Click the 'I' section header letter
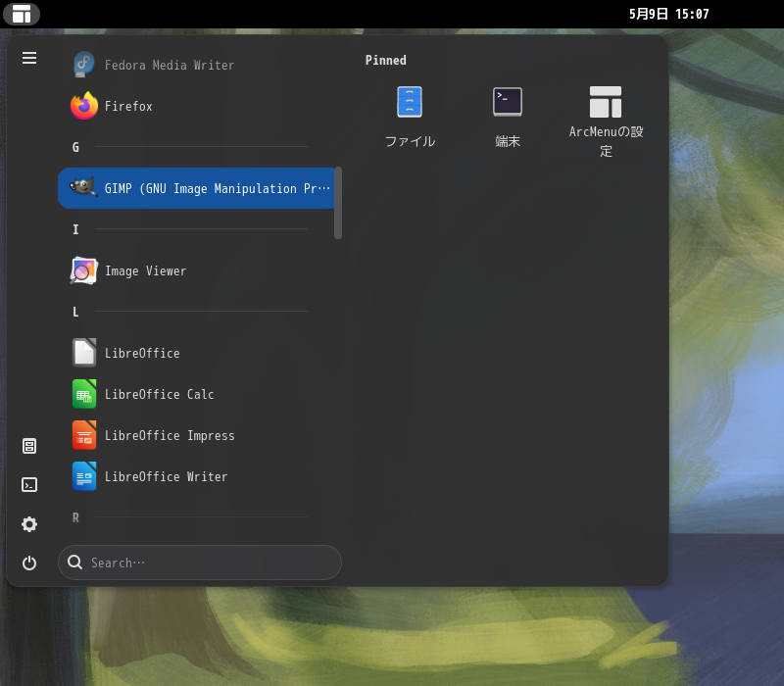This screenshot has height=686, width=784. point(75,229)
